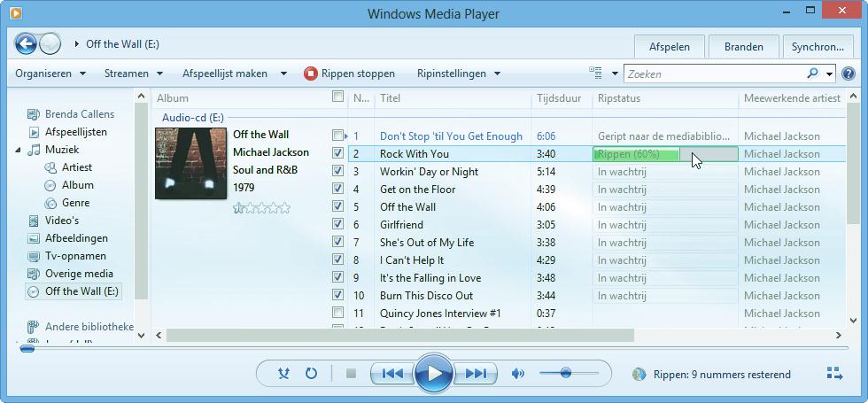
Task: Uncheck Workin' Day or Night checkbox
Action: (337, 170)
